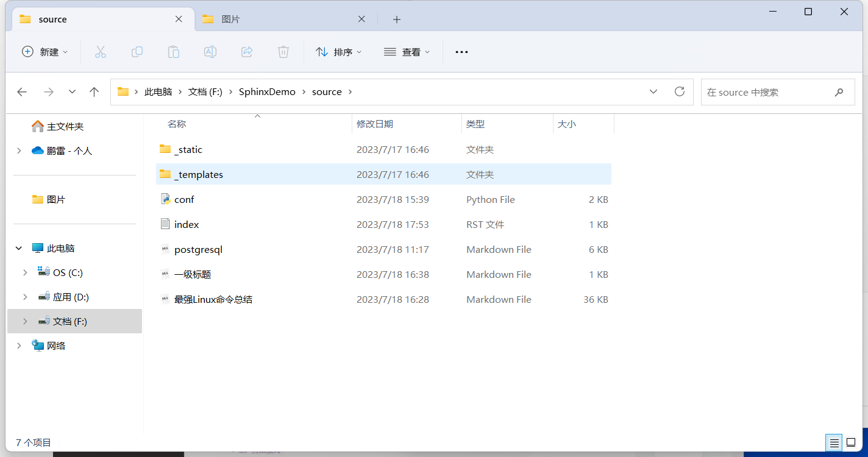868x457 pixels.
Task: Click breadcrumb chevron after source
Action: (350, 92)
